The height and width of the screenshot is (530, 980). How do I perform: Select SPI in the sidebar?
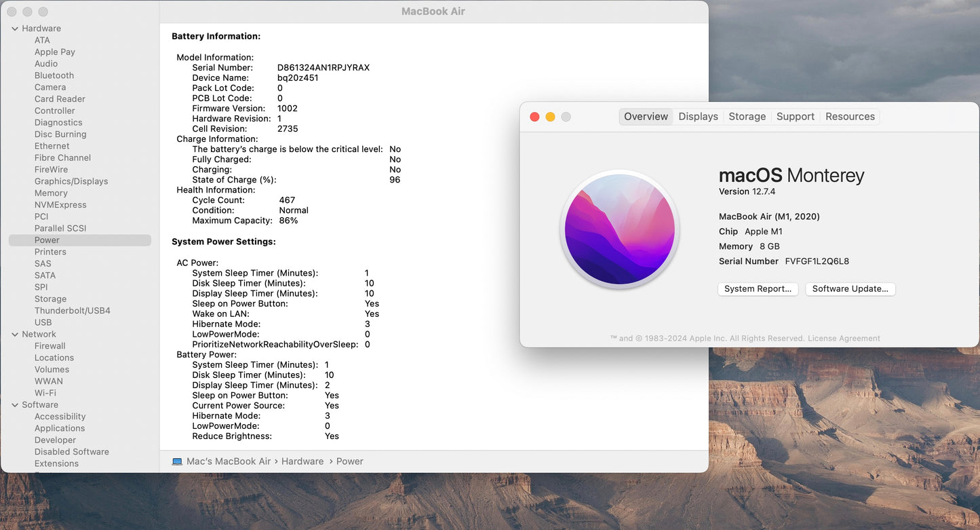click(x=41, y=287)
